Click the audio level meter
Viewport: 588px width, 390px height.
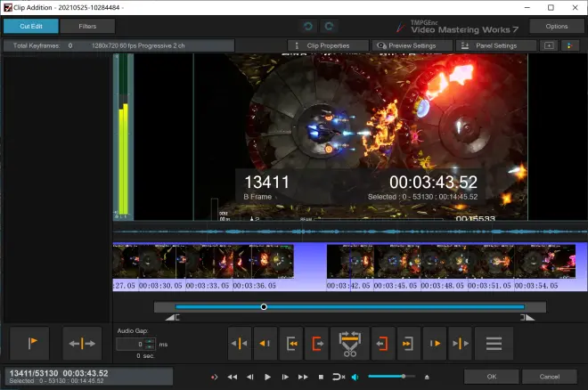123,137
